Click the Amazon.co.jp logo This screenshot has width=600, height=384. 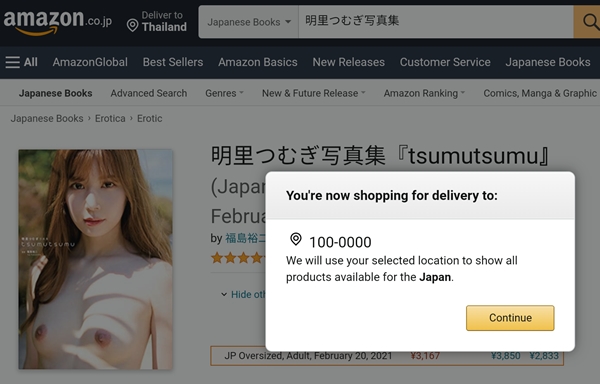pos(57,22)
